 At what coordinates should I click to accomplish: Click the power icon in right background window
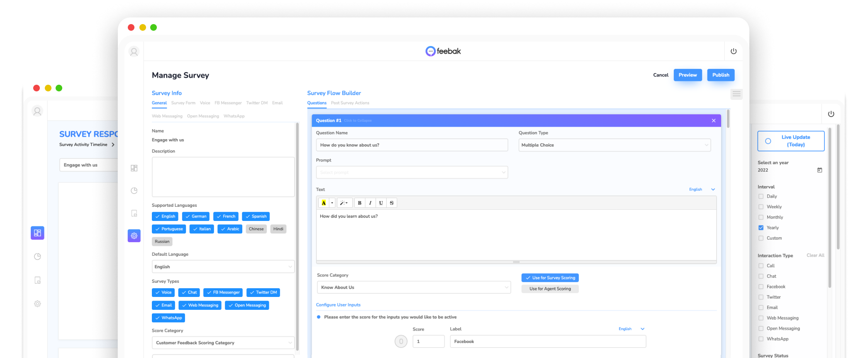coord(831,114)
